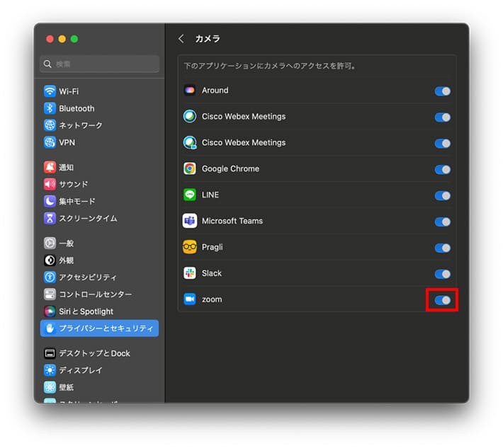The image size is (503, 448).
Task: Click the LINE label
Action: (x=210, y=195)
